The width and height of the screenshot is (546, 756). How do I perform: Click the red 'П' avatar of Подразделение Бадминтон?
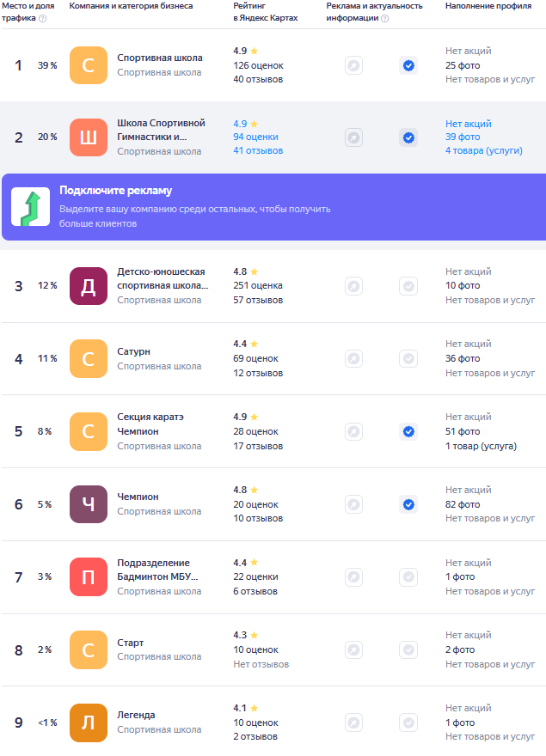(88, 577)
